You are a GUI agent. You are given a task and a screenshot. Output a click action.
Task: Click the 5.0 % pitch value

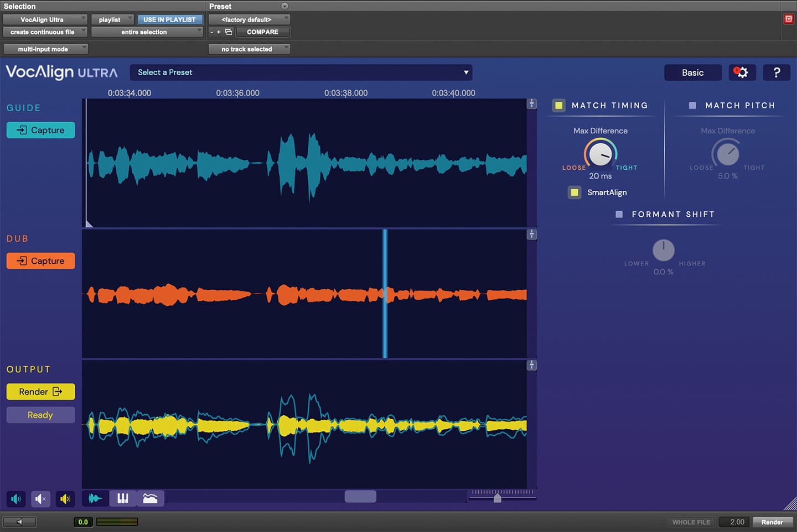click(x=728, y=176)
